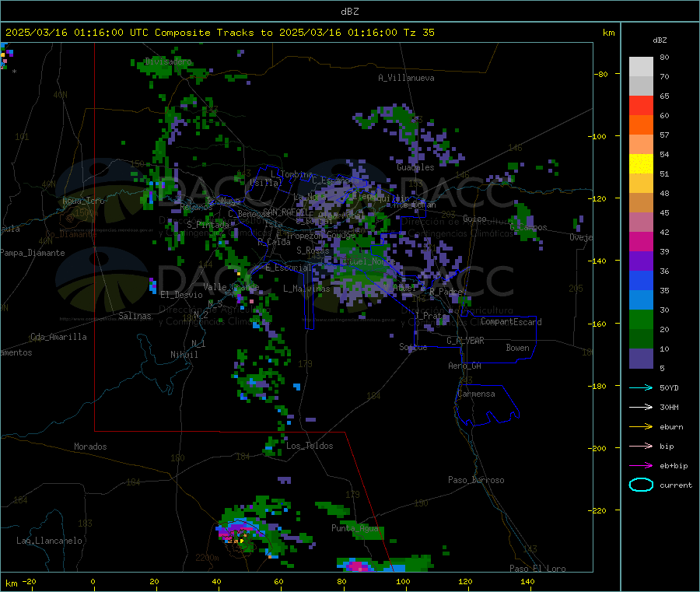
Task: Click the R_Padre map label
Action: click(x=446, y=292)
